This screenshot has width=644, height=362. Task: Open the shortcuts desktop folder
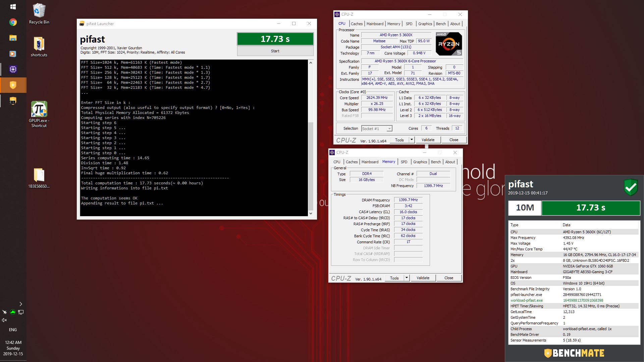point(39,47)
